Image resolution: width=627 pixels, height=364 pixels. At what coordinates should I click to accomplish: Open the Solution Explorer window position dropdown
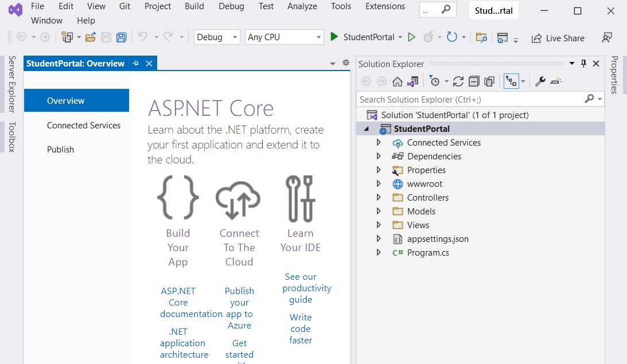[x=572, y=64]
